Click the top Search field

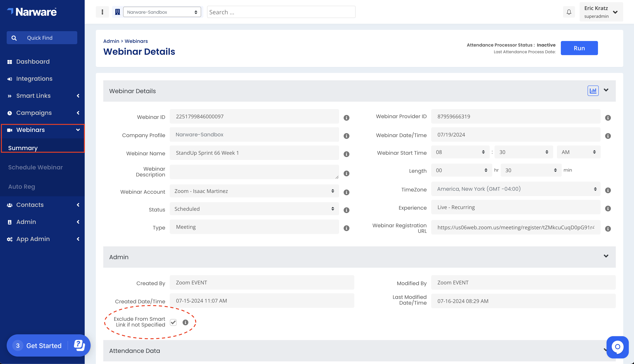coord(281,12)
